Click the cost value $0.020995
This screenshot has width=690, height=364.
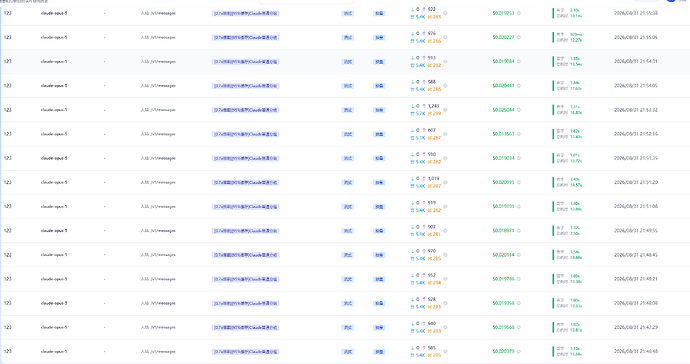pyautogui.click(x=503, y=182)
